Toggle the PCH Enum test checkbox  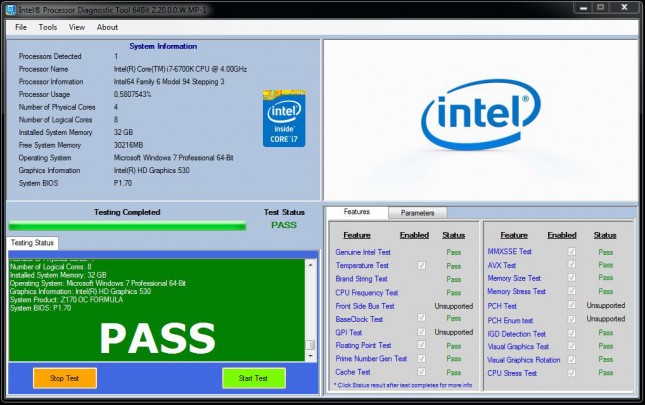(x=572, y=319)
